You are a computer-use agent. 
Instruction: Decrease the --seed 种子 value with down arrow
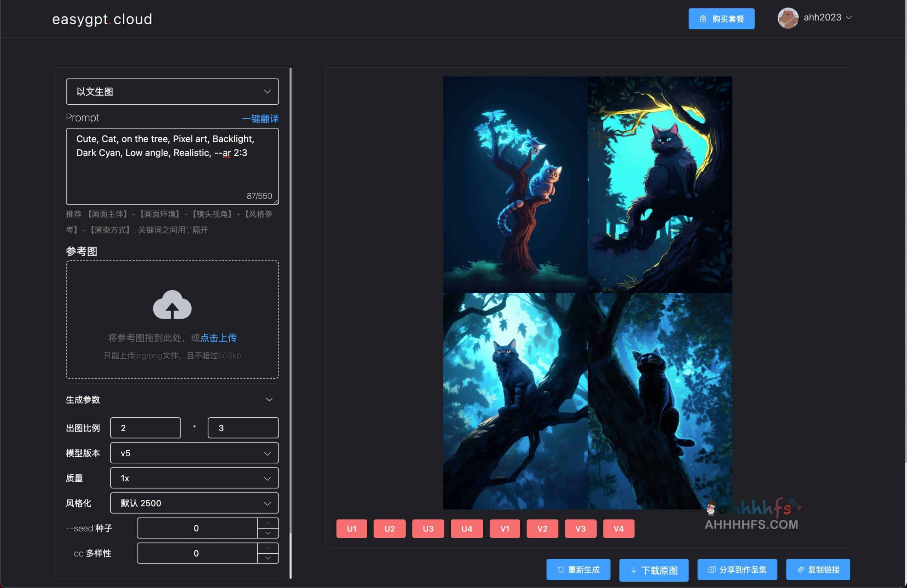click(x=268, y=533)
